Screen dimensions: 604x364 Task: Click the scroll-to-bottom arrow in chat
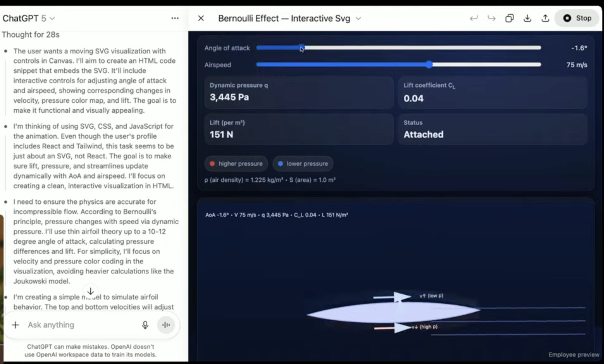point(91,291)
